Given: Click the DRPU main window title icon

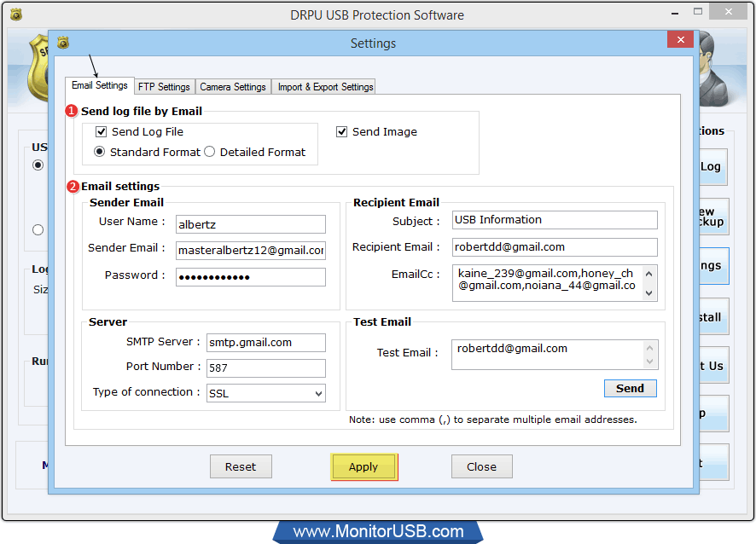Looking at the screenshot, I should (16, 15).
